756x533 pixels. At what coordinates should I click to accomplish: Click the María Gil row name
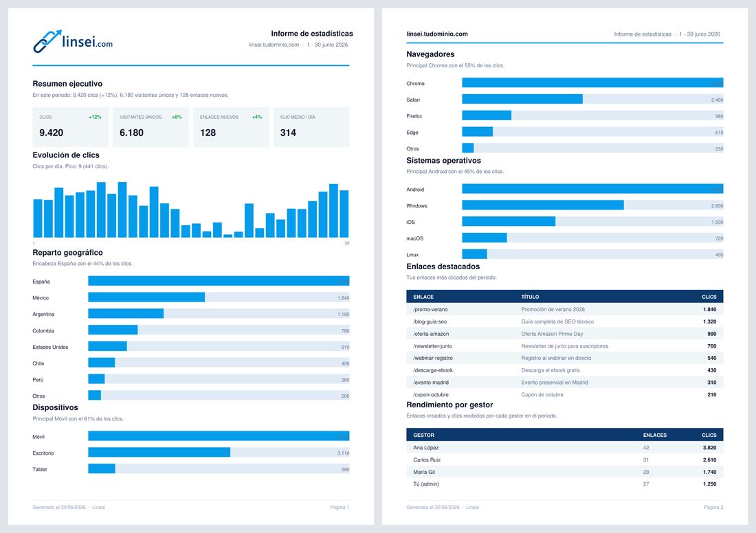(424, 472)
